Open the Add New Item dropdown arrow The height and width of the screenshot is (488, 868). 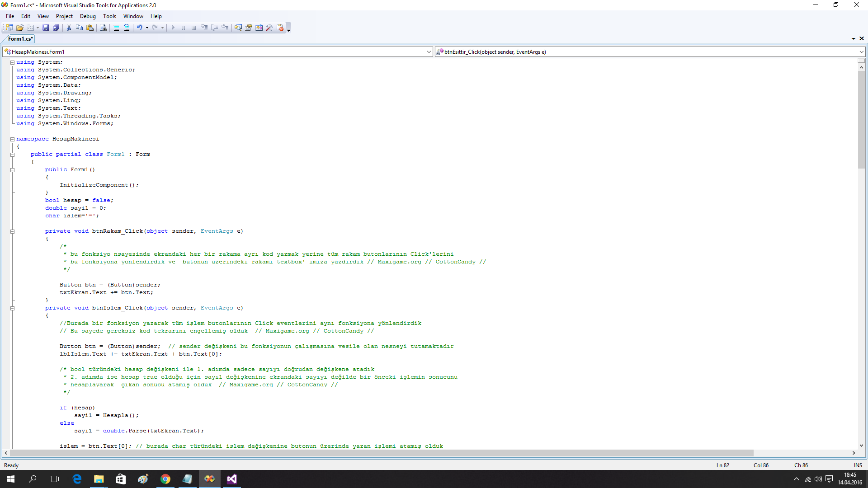click(x=38, y=28)
